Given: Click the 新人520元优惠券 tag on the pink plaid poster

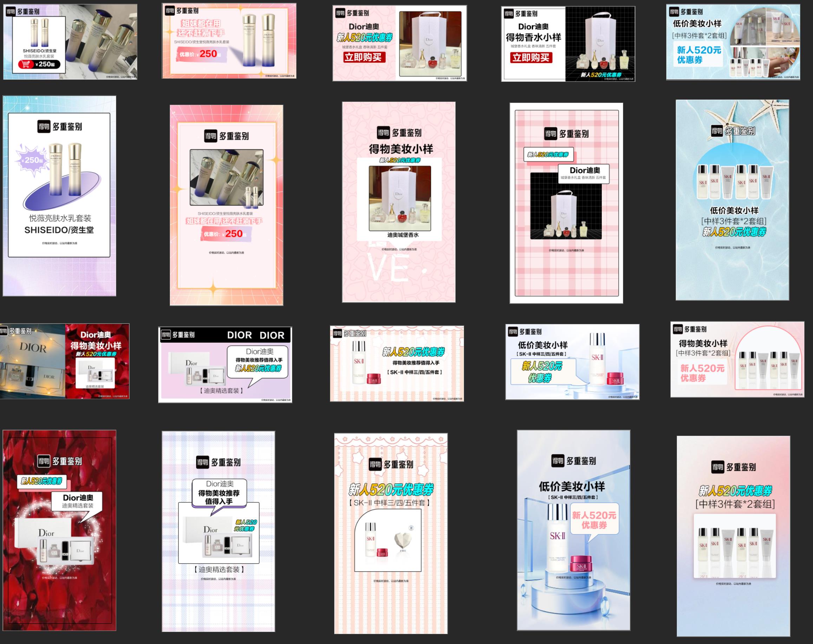Looking at the screenshot, I should tap(548, 155).
